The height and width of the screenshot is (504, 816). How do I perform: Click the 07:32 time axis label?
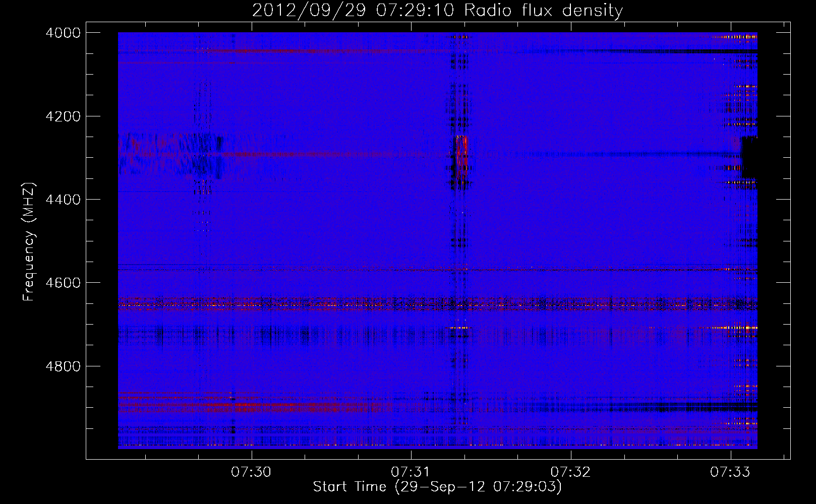570,472
